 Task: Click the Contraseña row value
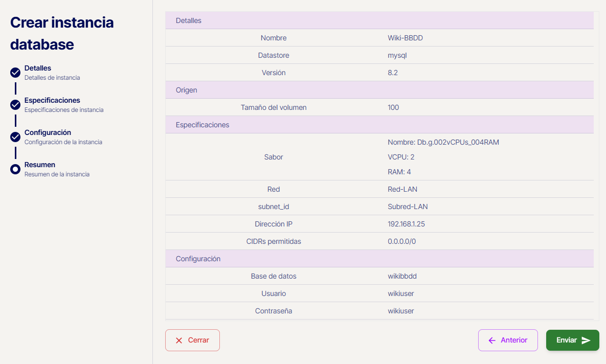pos(400,311)
